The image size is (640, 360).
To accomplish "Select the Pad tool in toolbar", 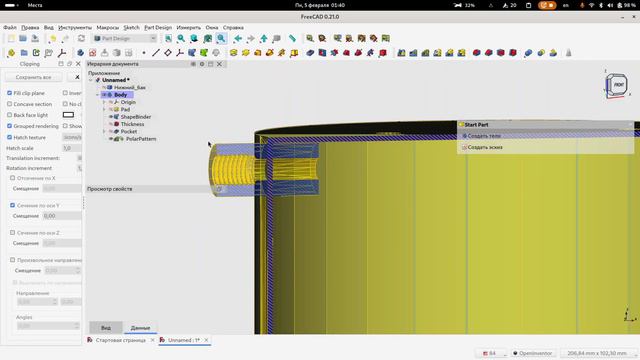I will pyautogui.click(x=233, y=53).
